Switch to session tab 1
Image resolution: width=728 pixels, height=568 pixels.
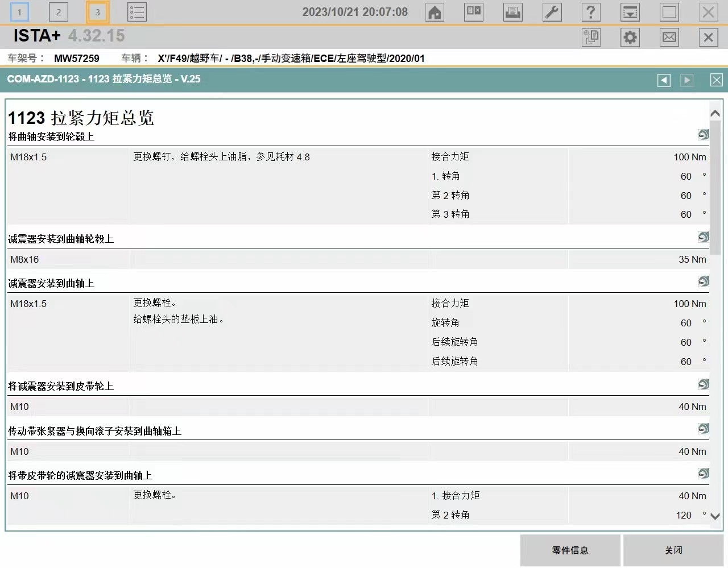(19, 11)
